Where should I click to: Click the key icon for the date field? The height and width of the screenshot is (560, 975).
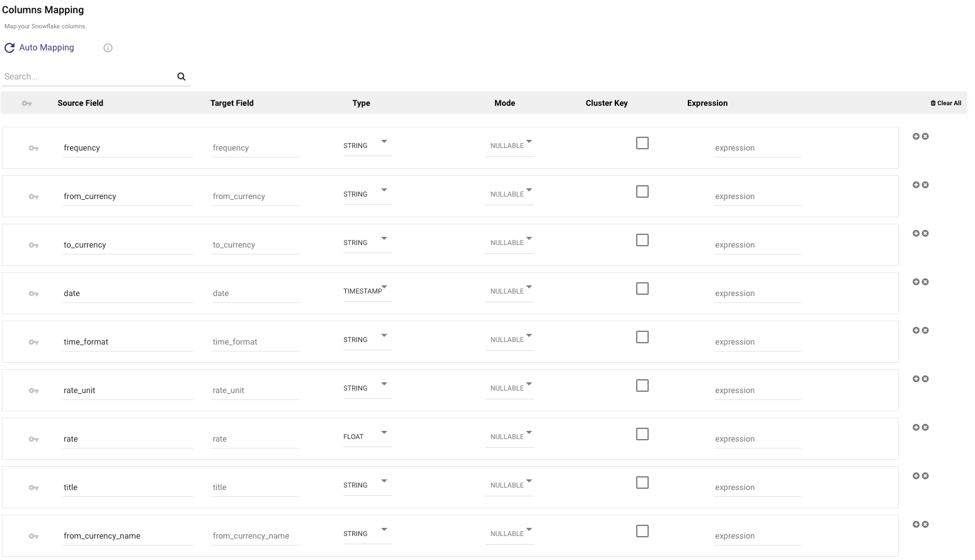pos(34,294)
